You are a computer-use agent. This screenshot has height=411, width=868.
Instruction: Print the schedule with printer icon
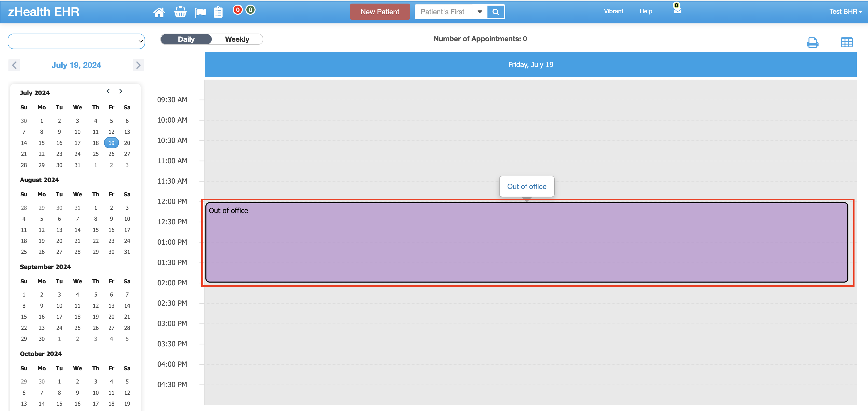click(813, 43)
